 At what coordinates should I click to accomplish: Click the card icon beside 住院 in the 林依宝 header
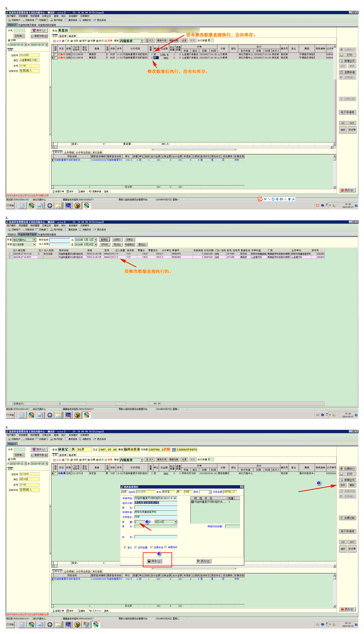174,450
